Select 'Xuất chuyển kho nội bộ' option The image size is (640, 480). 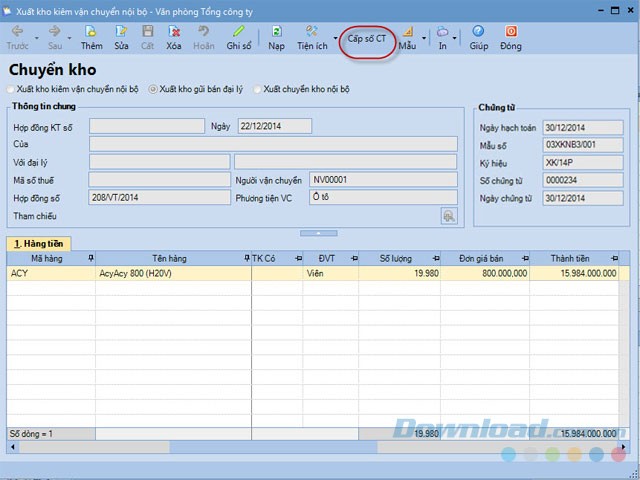[x=258, y=89]
